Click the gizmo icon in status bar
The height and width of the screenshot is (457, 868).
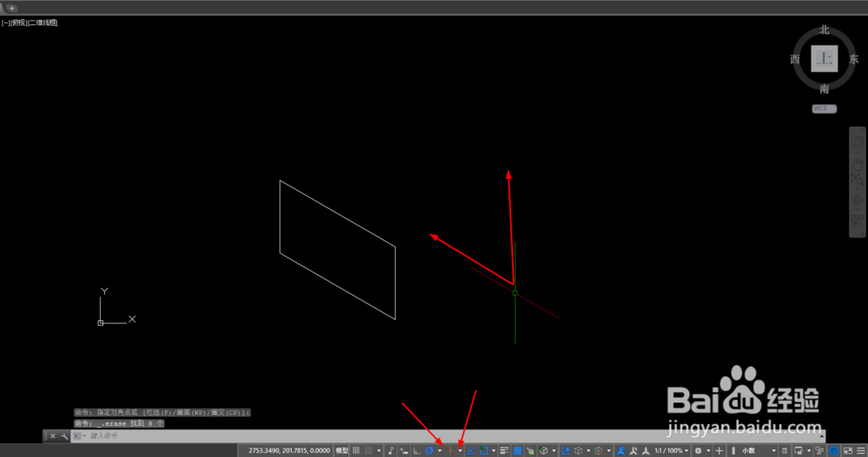tap(598, 450)
